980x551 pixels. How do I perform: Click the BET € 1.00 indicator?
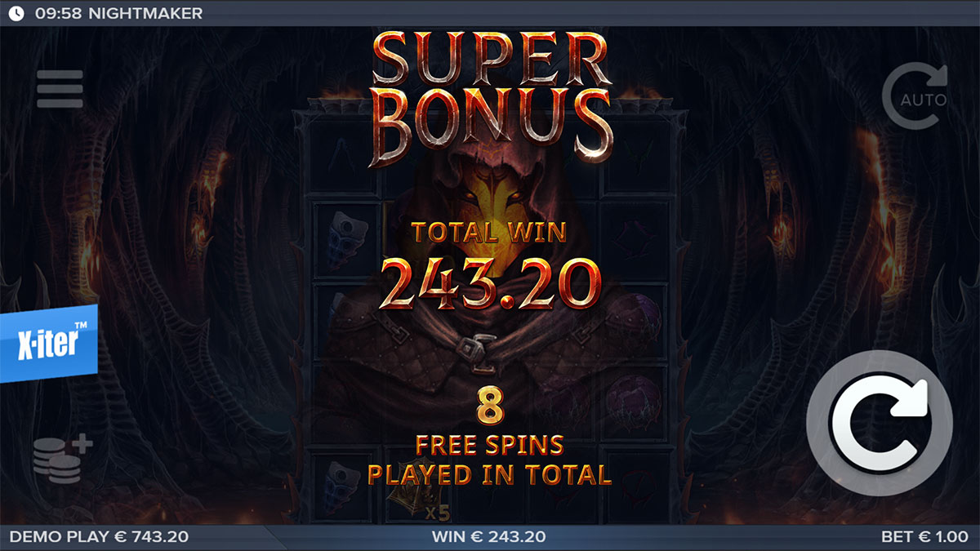pyautogui.click(x=926, y=537)
